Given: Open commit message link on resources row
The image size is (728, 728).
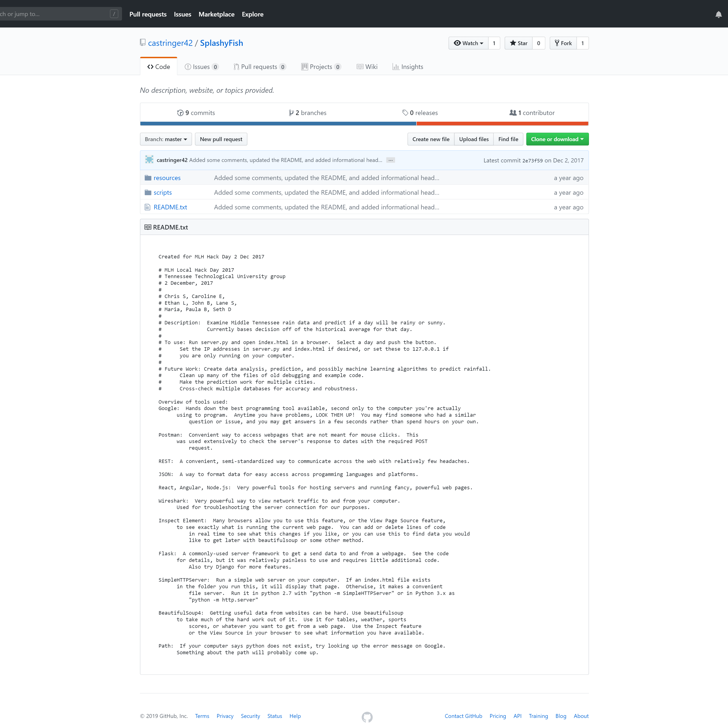Looking at the screenshot, I should [x=327, y=178].
